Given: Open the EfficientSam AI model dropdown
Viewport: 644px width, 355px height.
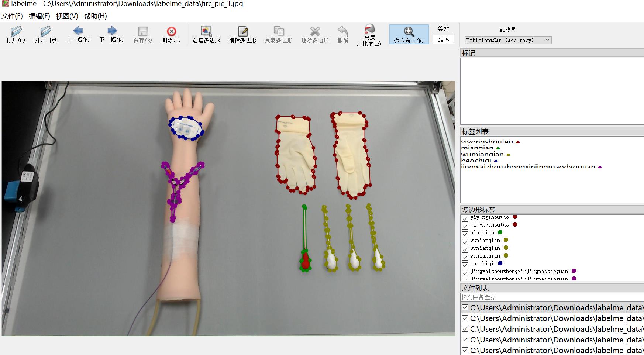Looking at the screenshot, I should tap(508, 40).
